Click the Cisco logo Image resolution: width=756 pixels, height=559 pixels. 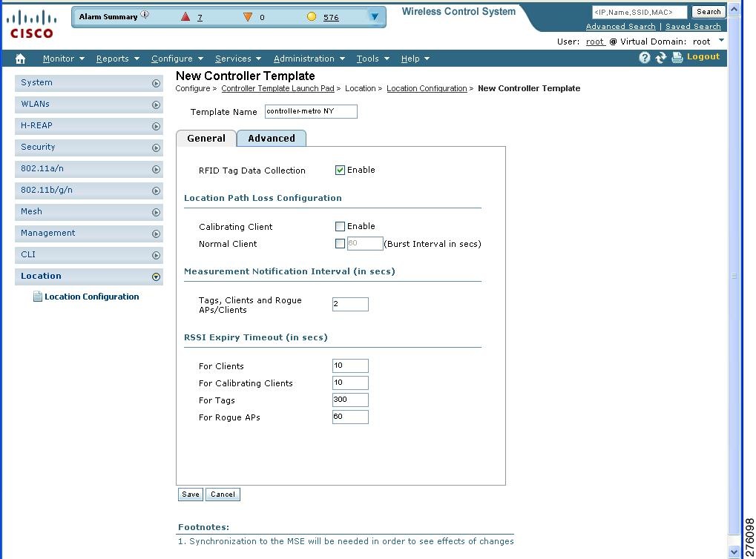point(32,24)
